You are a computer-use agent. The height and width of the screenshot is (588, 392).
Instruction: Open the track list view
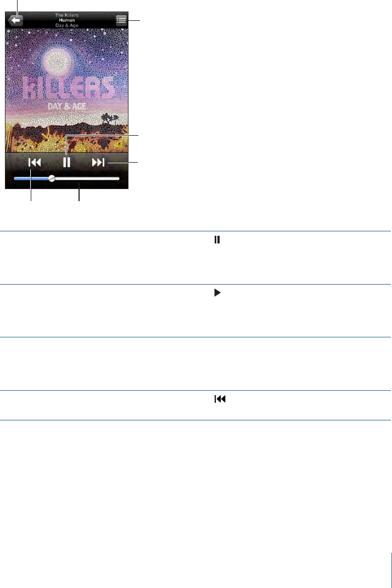pyautogui.click(x=121, y=20)
